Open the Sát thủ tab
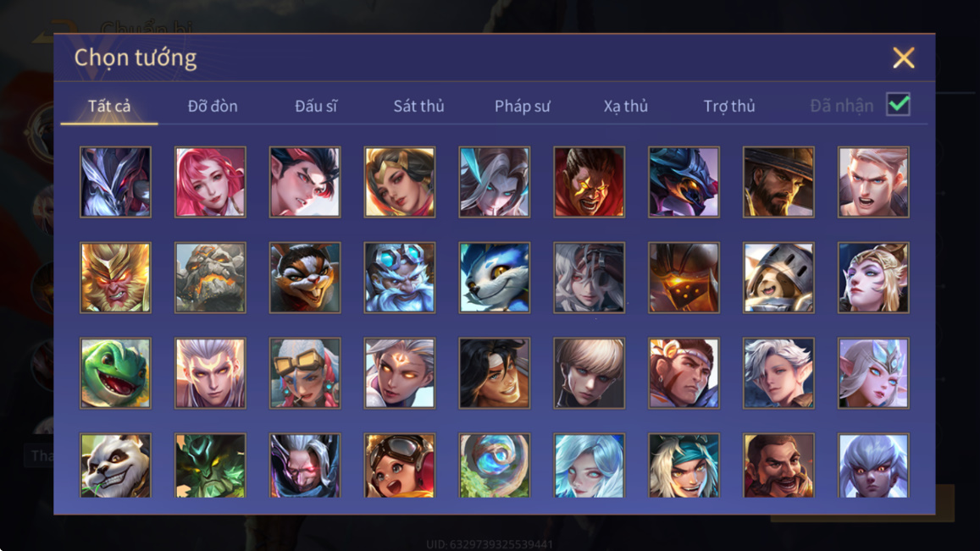Screen dimensions: 980x551 tap(418, 106)
